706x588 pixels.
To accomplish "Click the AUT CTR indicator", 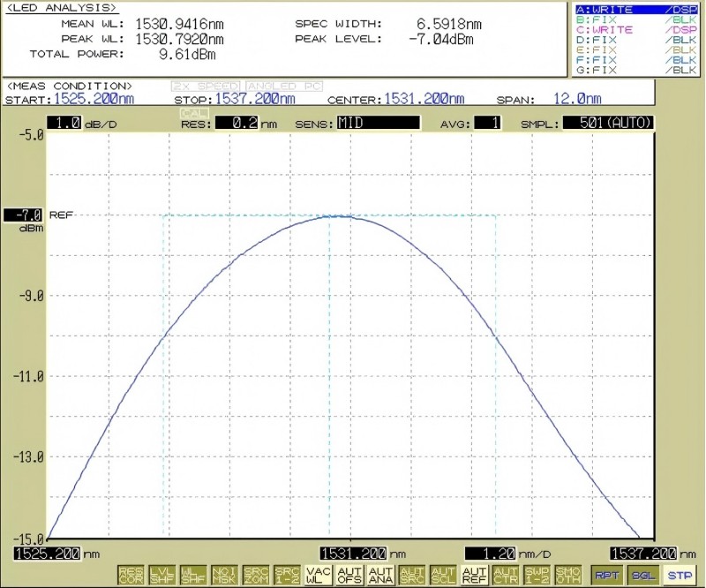I will [505, 576].
